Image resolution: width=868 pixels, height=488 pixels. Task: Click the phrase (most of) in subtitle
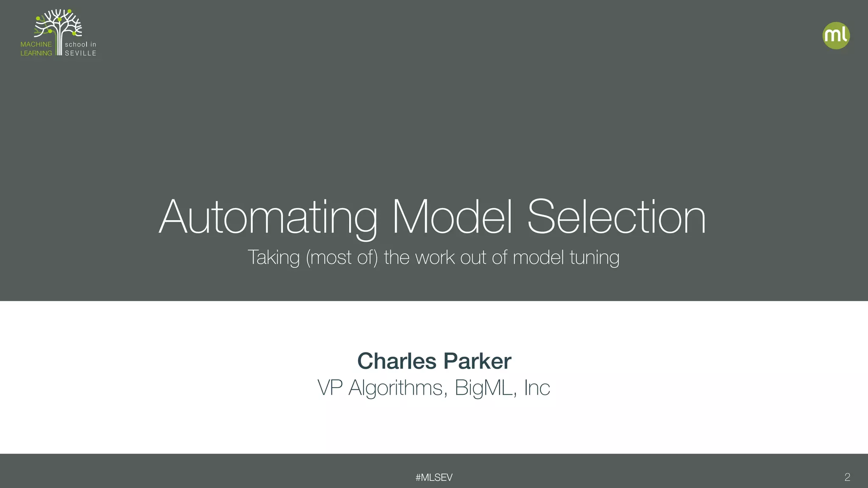pyautogui.click(x=342, y=258)
